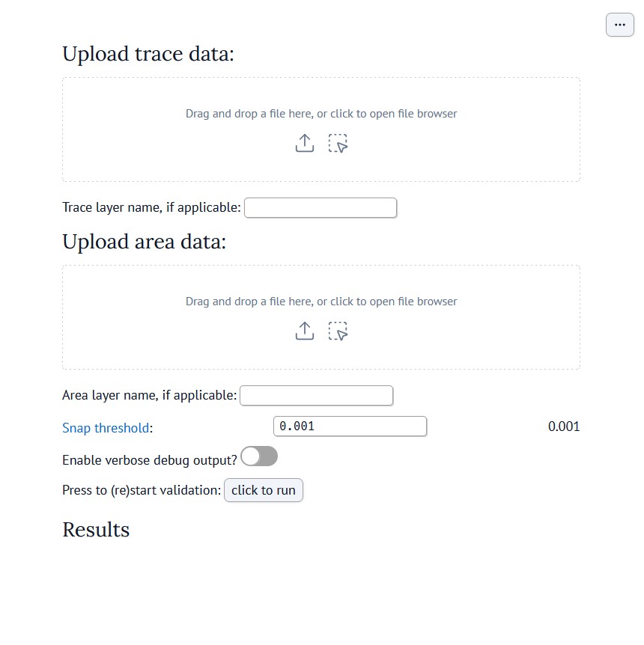Click the trace layer name input field
The width and height of the screenshot is (644, 645).
[x=320, y=207]
